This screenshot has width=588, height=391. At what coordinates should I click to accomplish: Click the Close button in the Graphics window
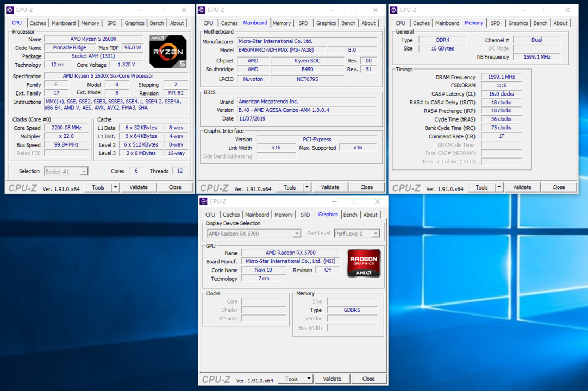368,379
